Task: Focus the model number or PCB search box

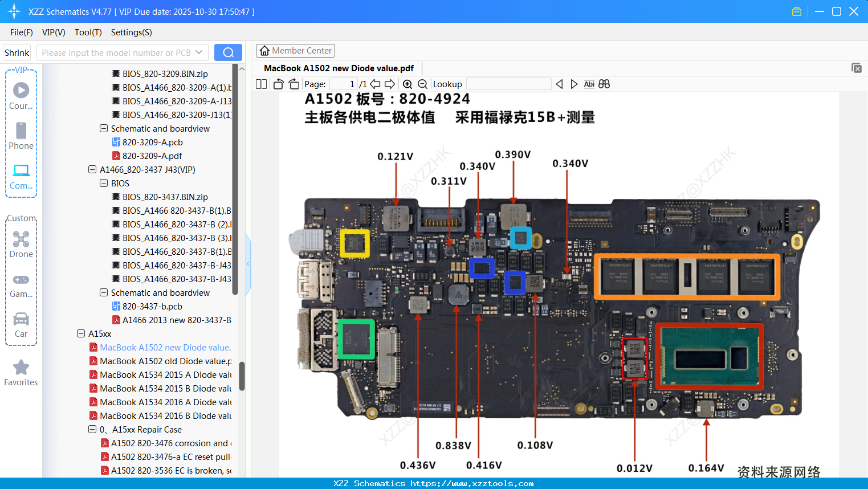Action: pyautogui.click(x=116, y=52)
